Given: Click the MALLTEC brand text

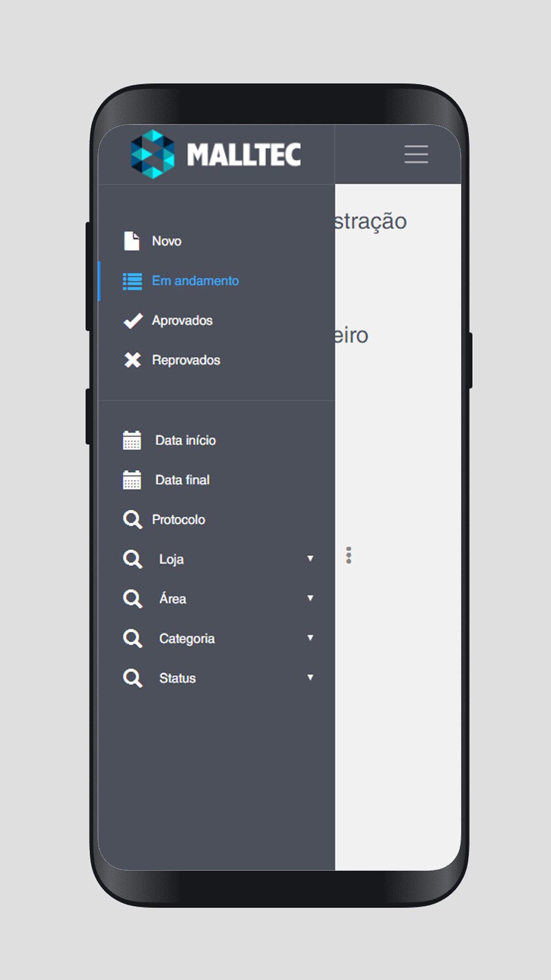Looking at the screenshot, I should tap(244, 155).
